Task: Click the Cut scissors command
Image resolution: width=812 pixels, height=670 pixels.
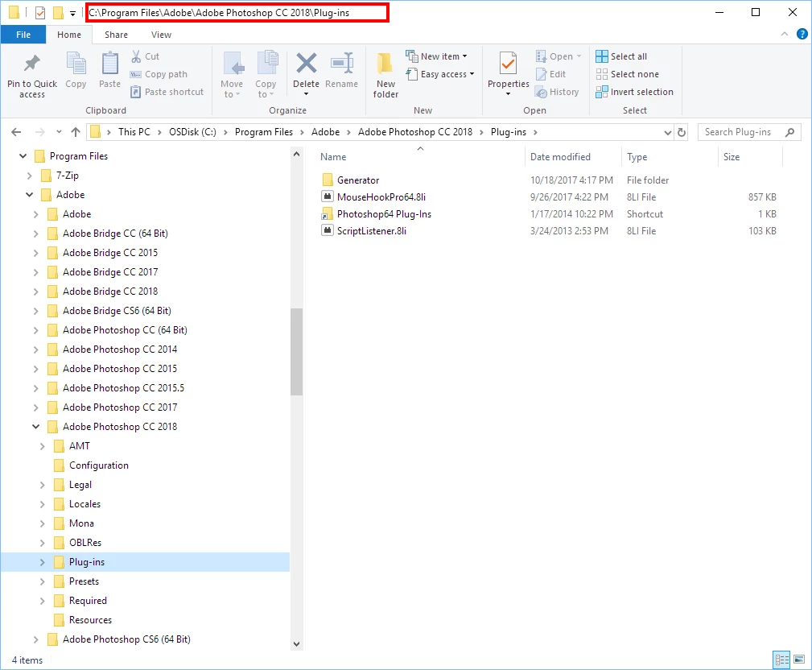Action: pyautogui.click(x=145, y=56)
